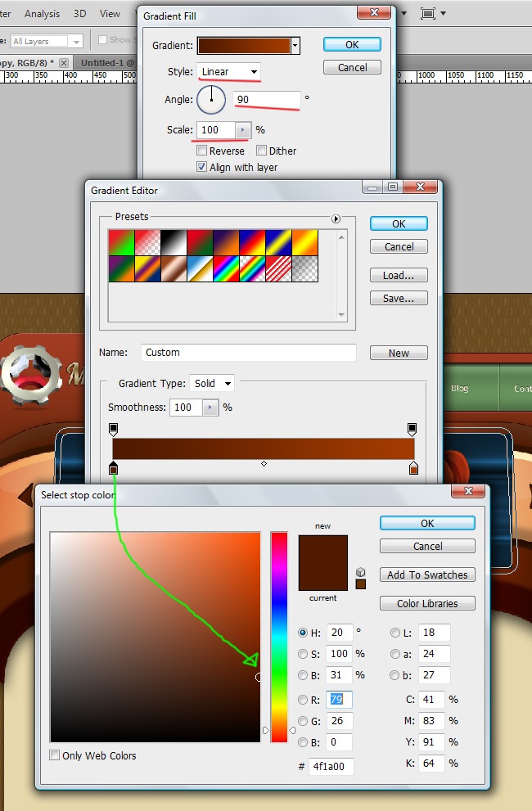Open Color Libraries
532x811 pixels.
(x=427, y=603)
